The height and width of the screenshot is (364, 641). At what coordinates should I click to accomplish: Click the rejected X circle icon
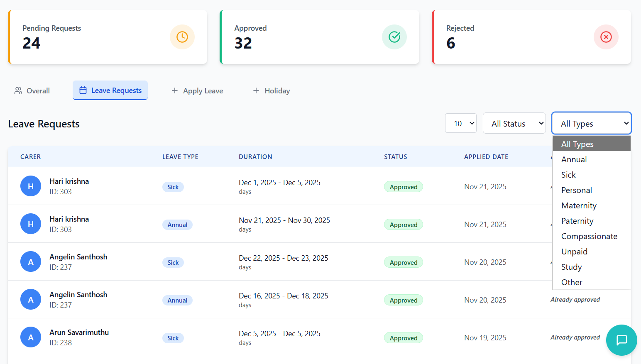click(606, 37)
